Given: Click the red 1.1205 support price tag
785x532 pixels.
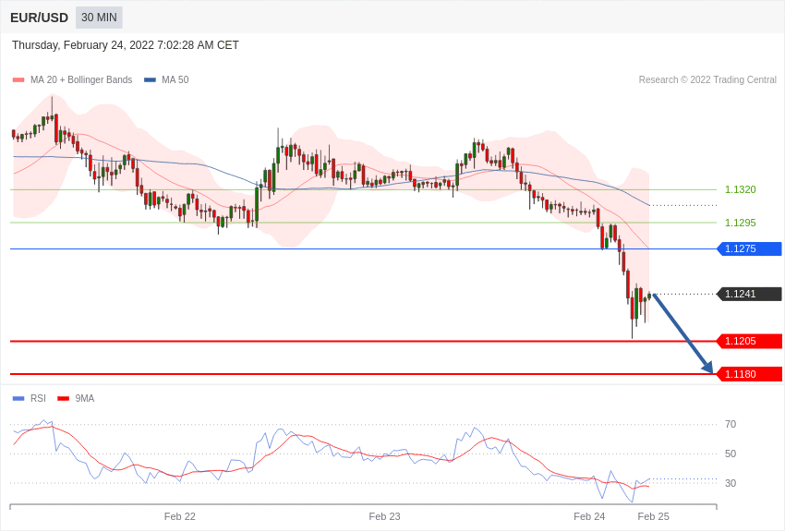Looking at the screenshot, I should pos(750,342).
